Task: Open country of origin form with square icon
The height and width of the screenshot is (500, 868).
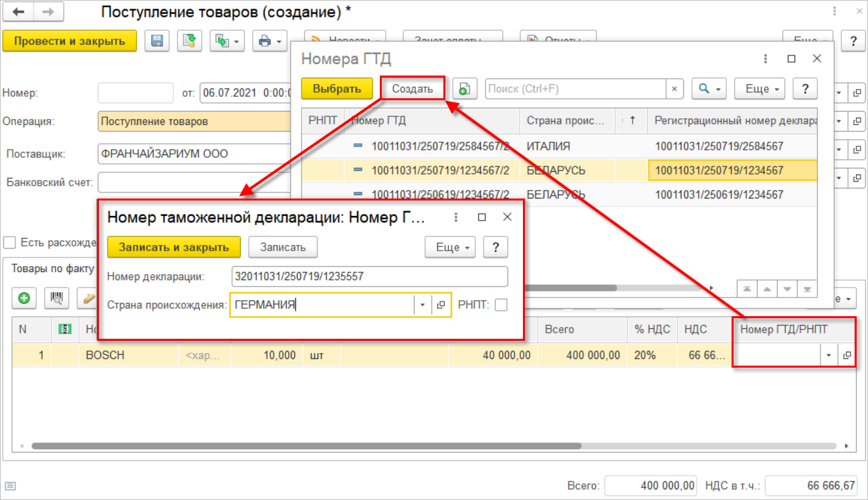Action: coord(441,305)
